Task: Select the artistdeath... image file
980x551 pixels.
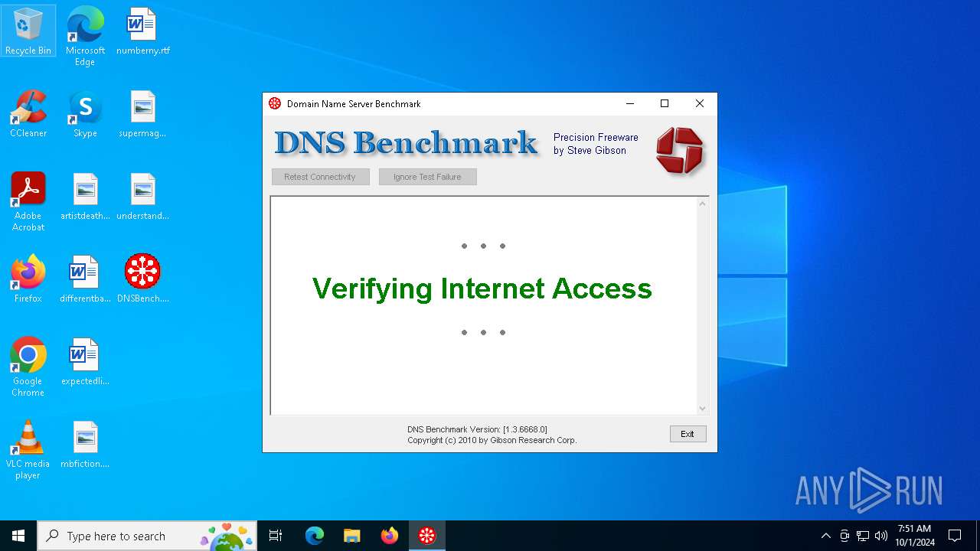Action: pyautogui.click(x=85, y=197)
